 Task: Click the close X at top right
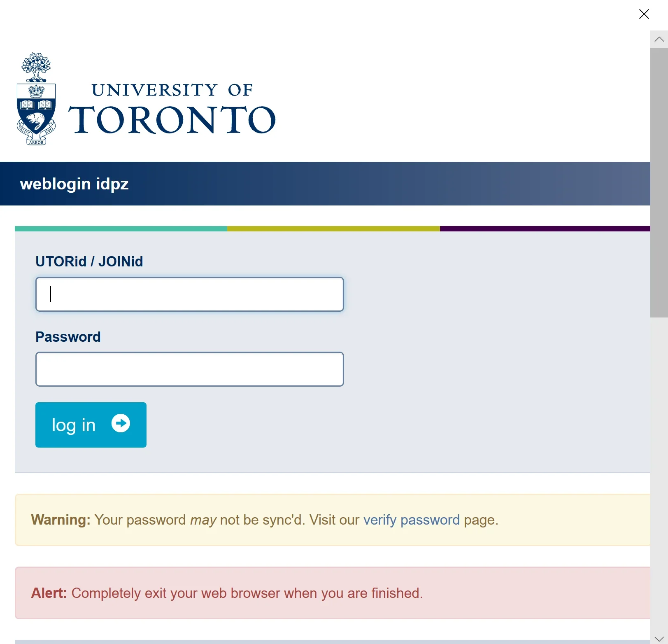pyautogui.click(x=644, y=14)
